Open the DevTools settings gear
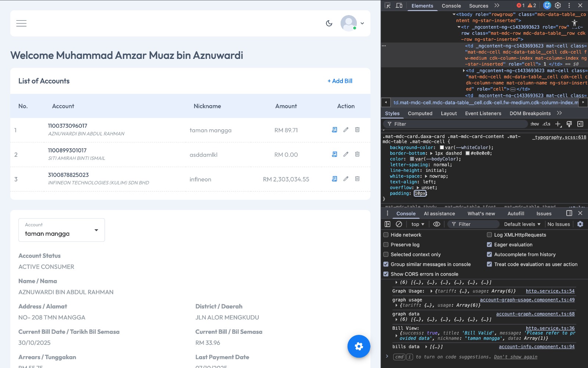This screenshot has height=368, width=588. click(558, 6)
